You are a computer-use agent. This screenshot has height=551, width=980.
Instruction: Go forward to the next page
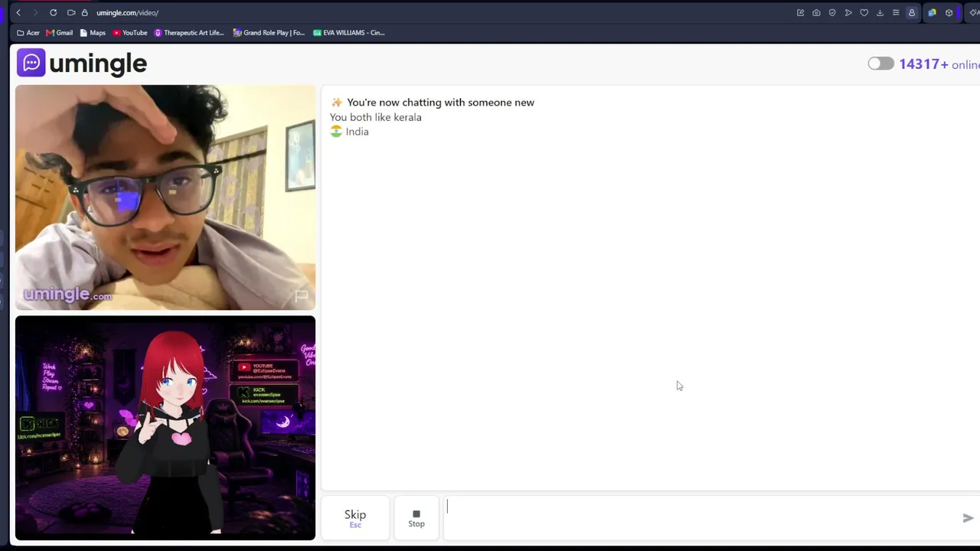(35, 13)
